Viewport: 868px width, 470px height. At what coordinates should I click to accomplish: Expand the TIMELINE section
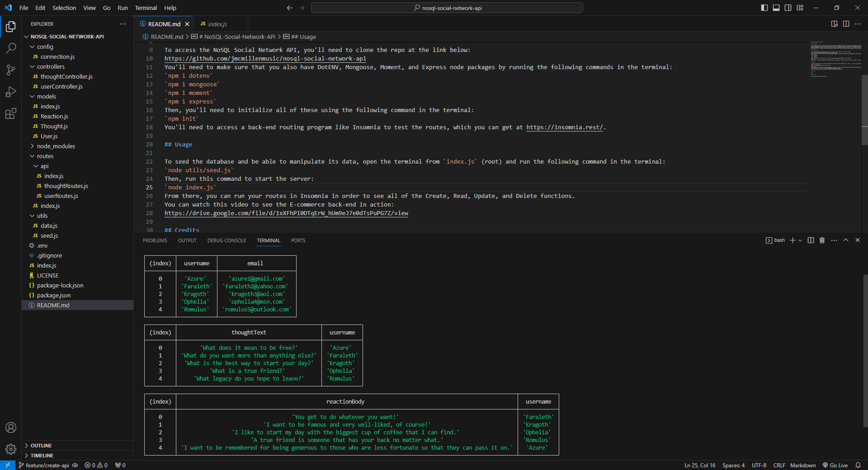[77, 456]
